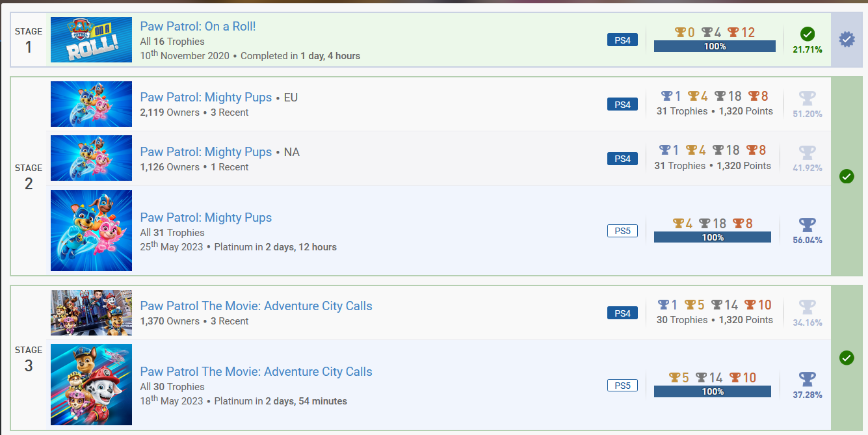Click the Stage 3 green completion checkmark
Viewport: 868px width, 435px height.
[x=847, y=358]
